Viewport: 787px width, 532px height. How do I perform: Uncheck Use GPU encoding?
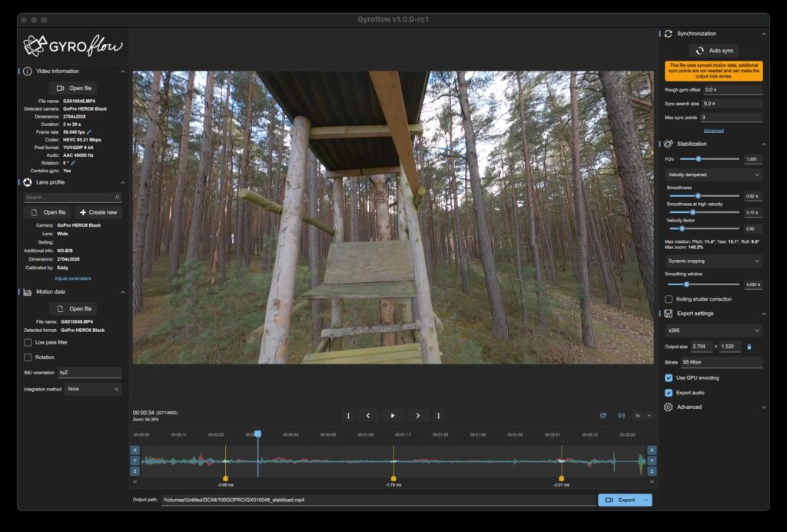669,377
